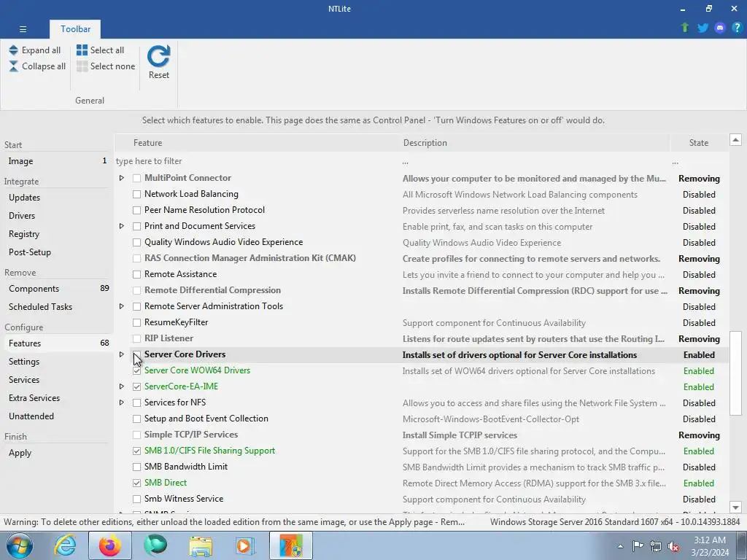Open the Windows Start orb
The width and height of the screenshot is (747, 560).
[x=20, y=545]
